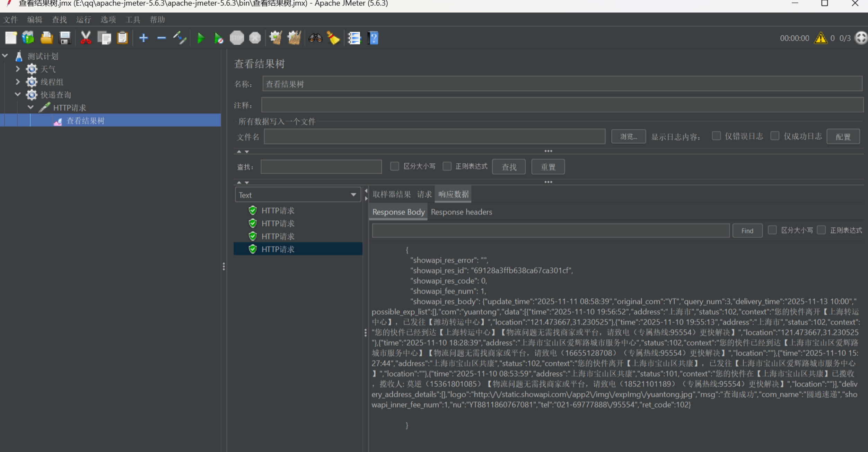Click the green Start run icon
This screenshot has width=868, height=452.
200,38
